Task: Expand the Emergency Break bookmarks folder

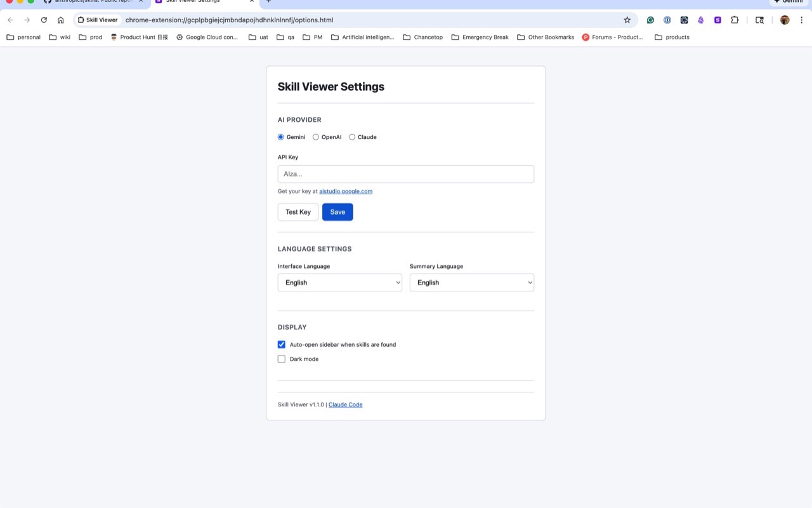Action: pos(480,37)
